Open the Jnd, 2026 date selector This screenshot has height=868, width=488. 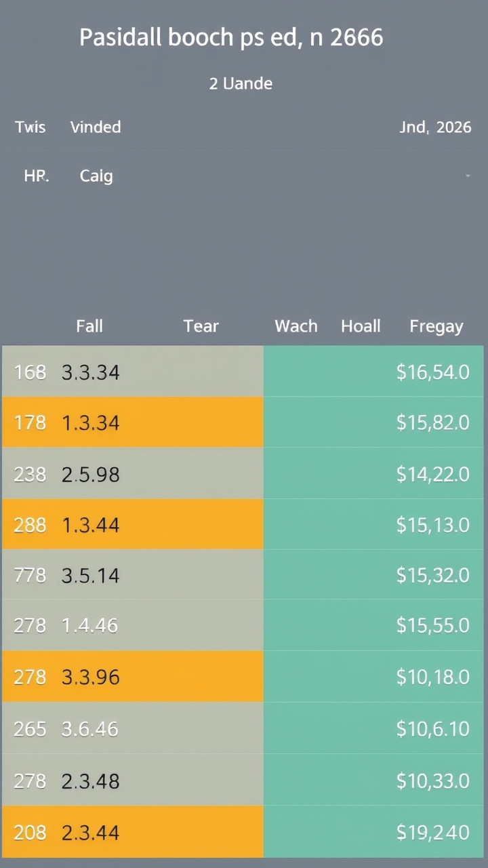[x=435, y=127]
